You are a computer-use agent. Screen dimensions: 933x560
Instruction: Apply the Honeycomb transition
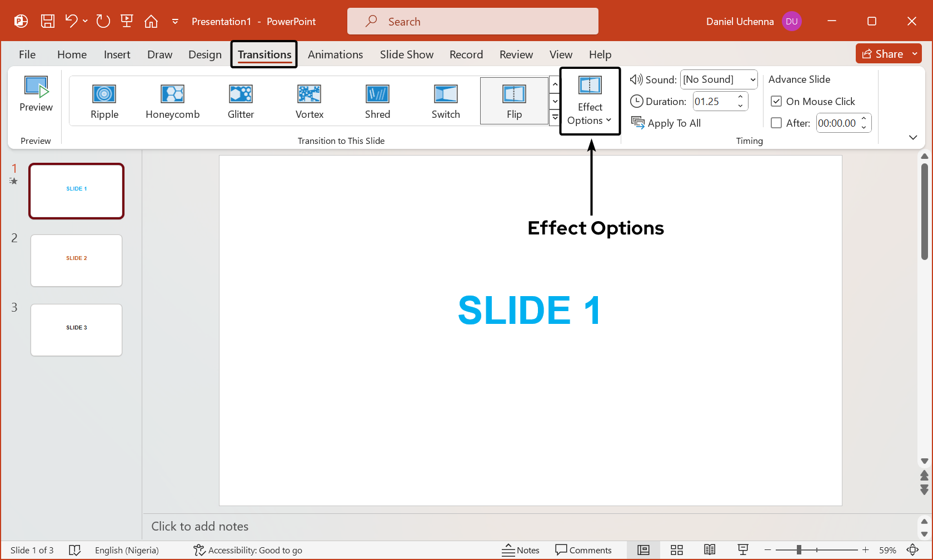pos(172,101)
